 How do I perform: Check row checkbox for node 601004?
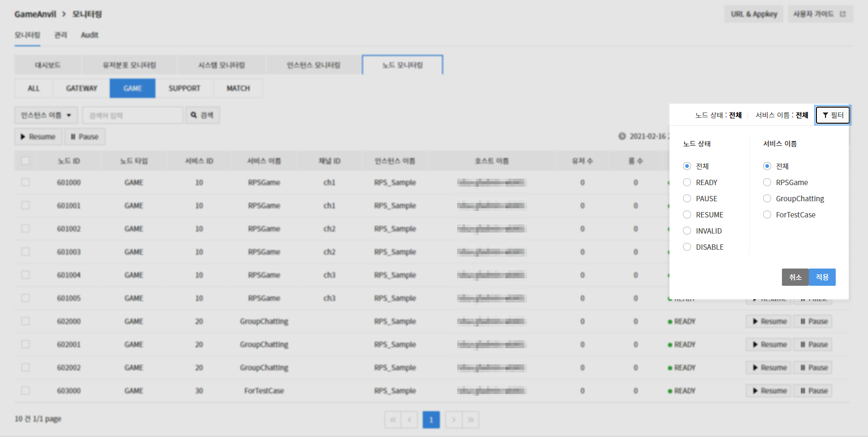pos(25,275)
